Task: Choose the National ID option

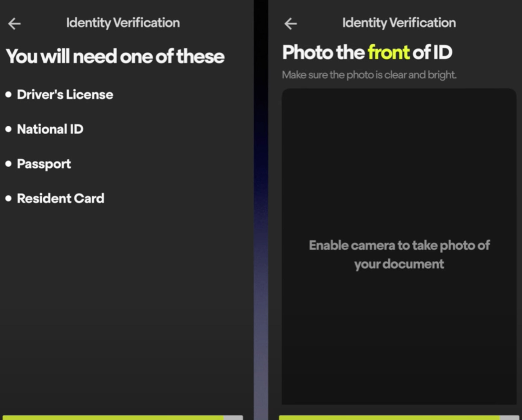Action: point(50,129)
